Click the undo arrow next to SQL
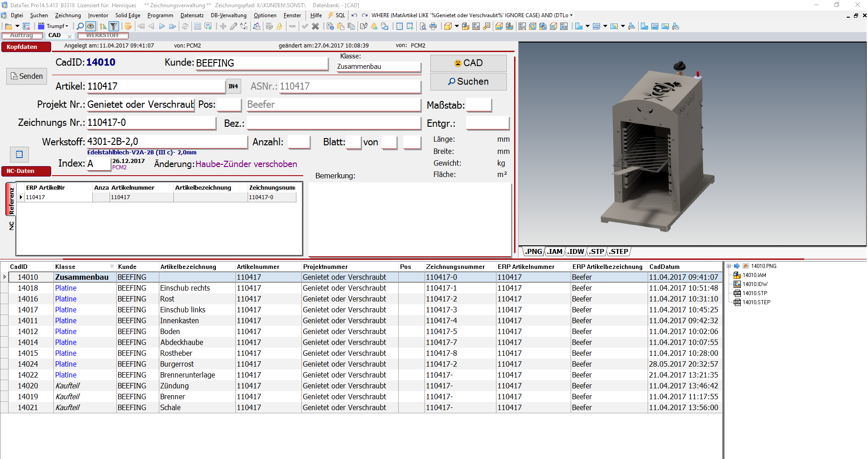Viewport: 868px width, 459px height. (x=354, y=15)
